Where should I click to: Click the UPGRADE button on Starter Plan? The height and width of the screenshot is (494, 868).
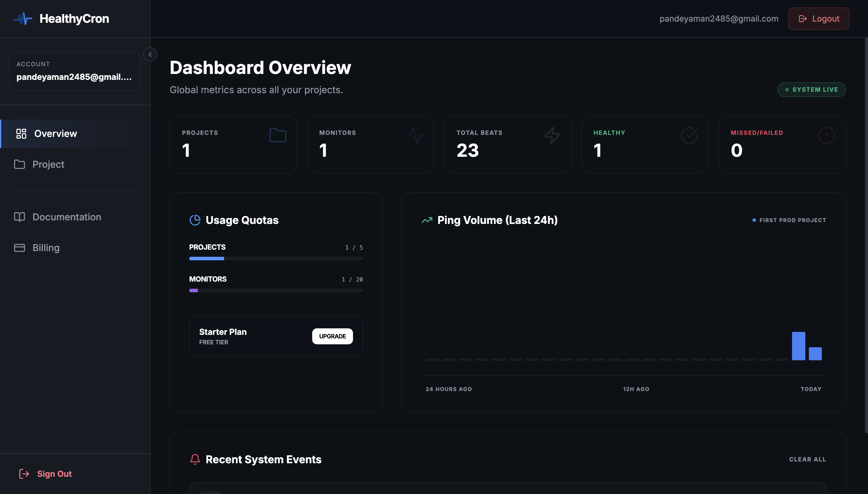(x=332, y=336)
